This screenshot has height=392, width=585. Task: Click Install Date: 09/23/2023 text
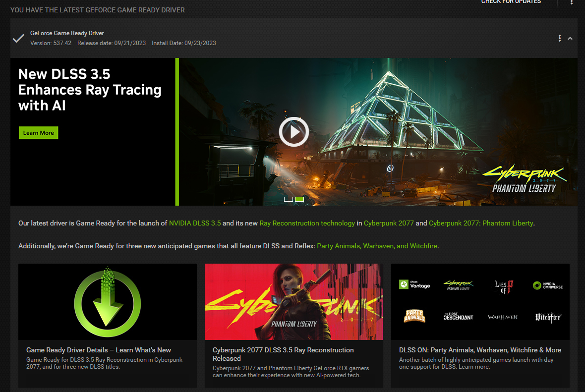[x=184, y=43]
